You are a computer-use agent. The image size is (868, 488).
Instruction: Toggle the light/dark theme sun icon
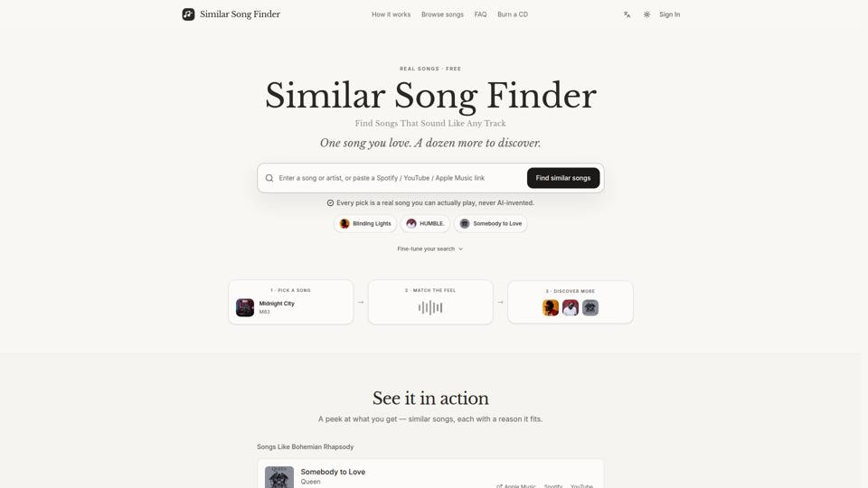tap(646, 15)
